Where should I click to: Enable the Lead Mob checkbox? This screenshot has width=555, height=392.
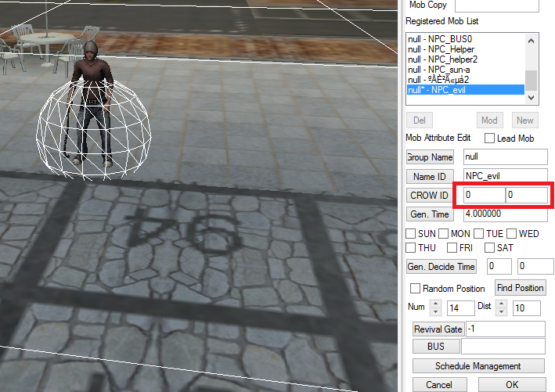click(x=490, y=138)
